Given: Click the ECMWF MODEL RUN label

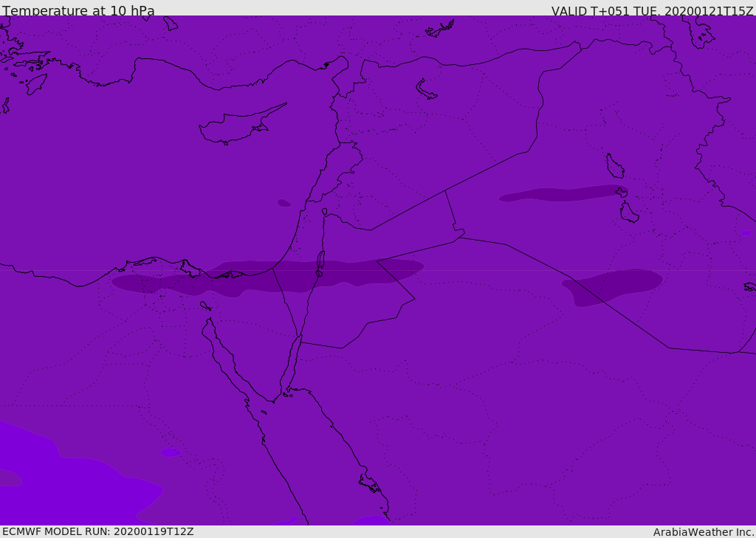Looking at the screenshot, I should [x=97, y=531].
